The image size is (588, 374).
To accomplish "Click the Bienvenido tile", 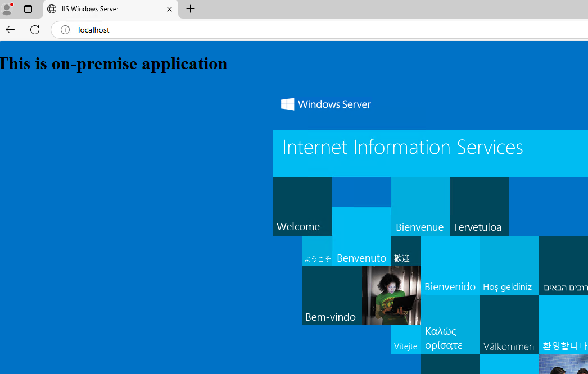I will coord(450,265).
